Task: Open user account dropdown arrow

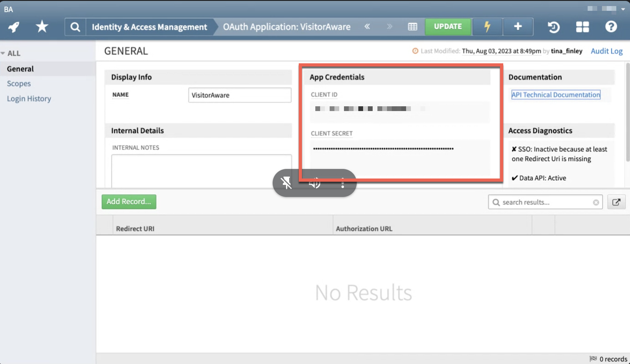Action: pyautogui.click(x=623, y=9)
